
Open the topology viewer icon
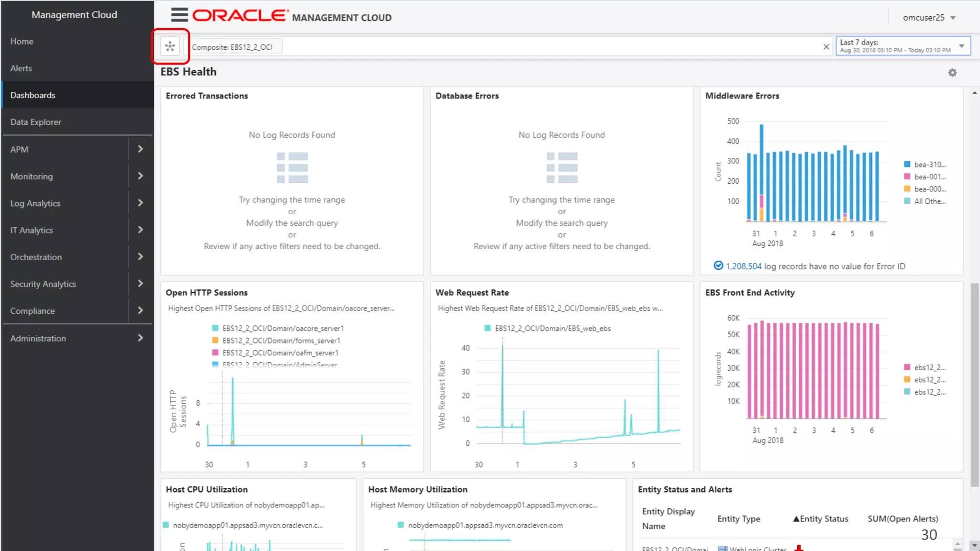click(x=170, y=46)
